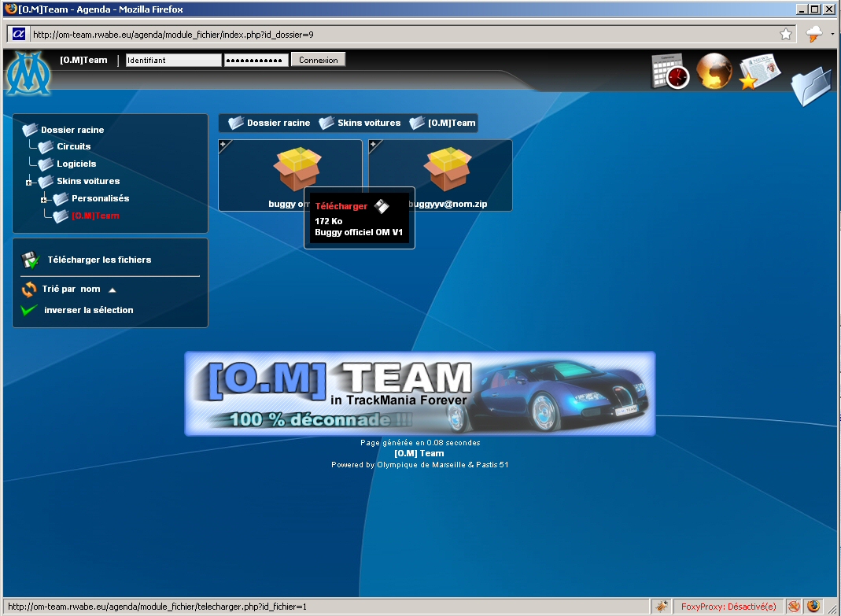The image size is (841, 616).
Task: Click the crossed-out circle icon in status bar
Action: tap(794, 607)
